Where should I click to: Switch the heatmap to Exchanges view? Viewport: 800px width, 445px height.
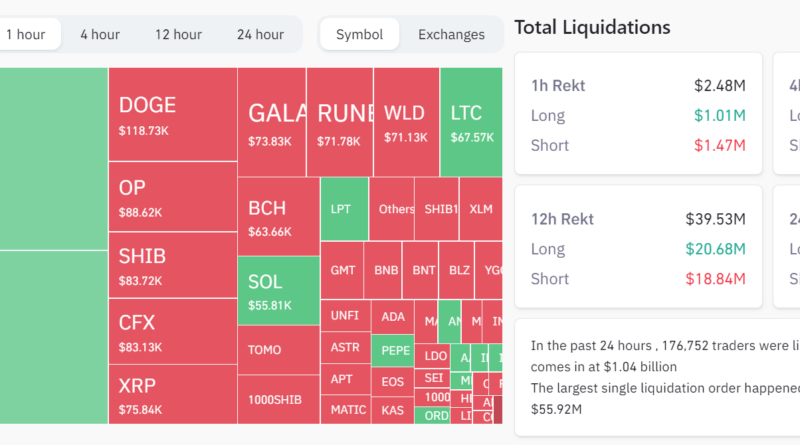click(451, 34)
